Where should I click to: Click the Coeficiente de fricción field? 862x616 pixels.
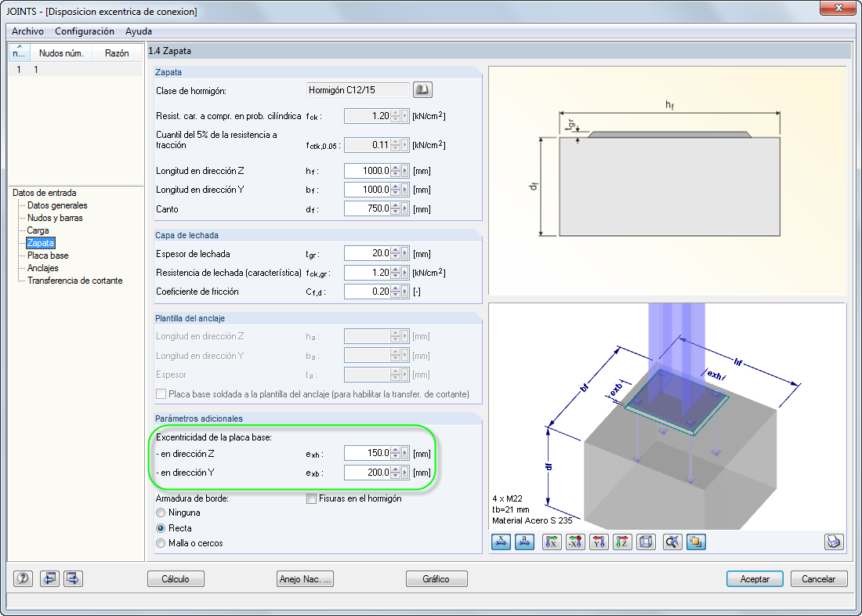[368, 292]
